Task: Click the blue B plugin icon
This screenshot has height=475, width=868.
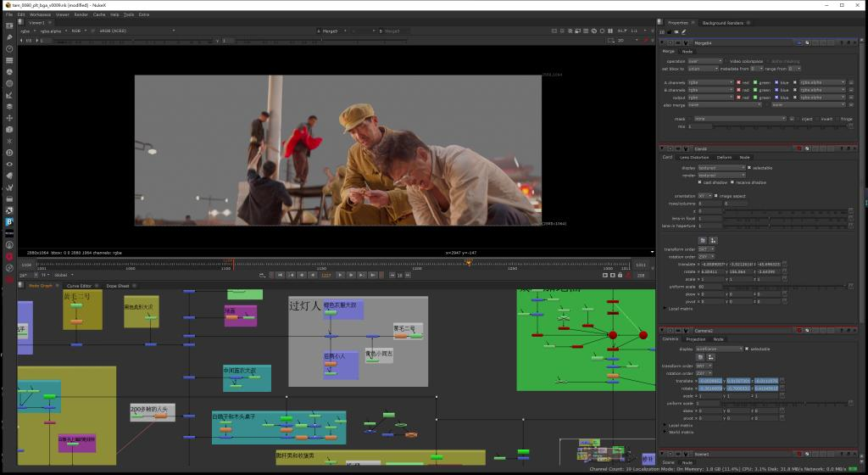Action: (9, 222)
